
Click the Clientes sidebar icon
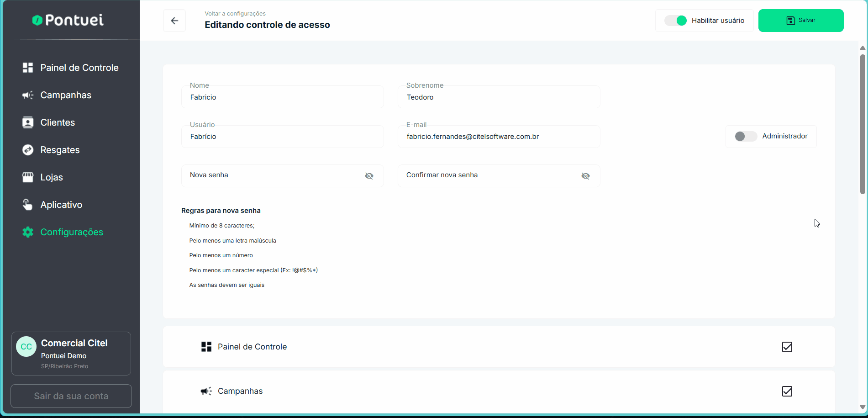coord(28,122)
